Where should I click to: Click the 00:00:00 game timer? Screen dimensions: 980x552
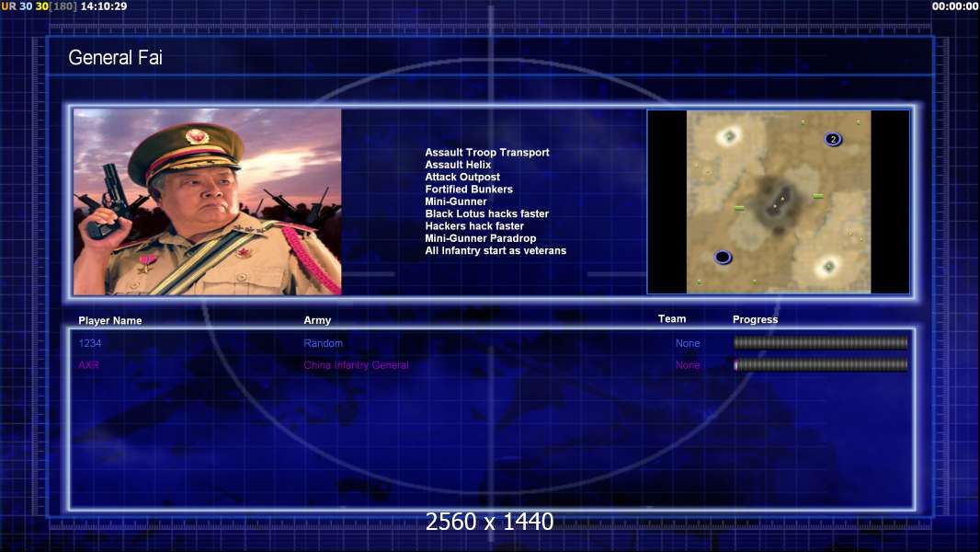(955, 6)
